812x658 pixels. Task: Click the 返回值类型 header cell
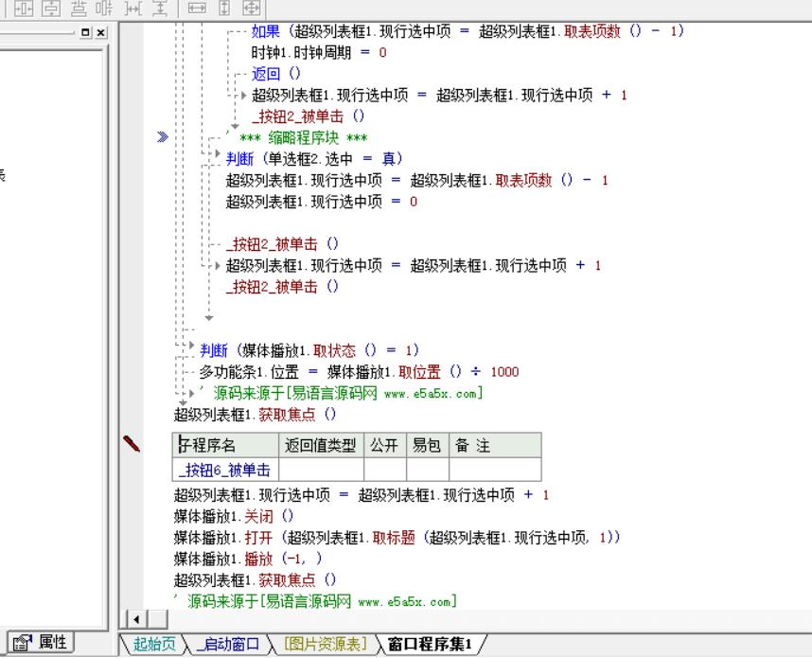[x=321, y=445]
